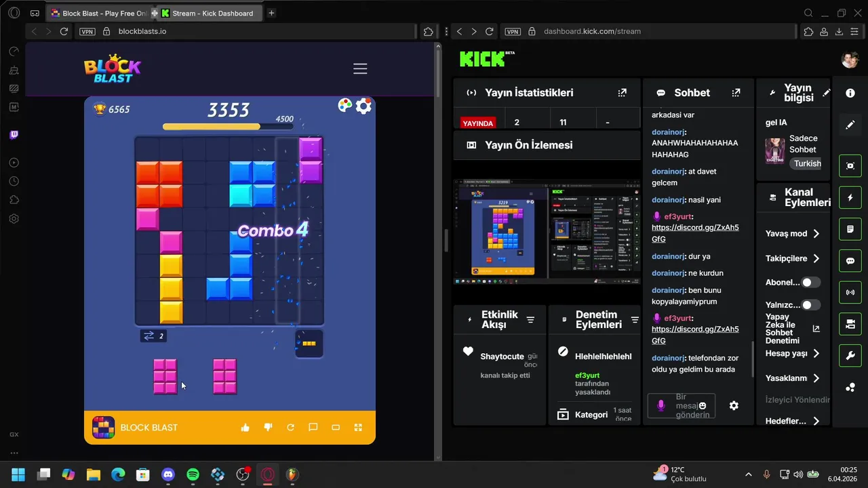Click the thumbs down icon under game
The height and width of the screenshot is (488, 868).
pos(268,428)
